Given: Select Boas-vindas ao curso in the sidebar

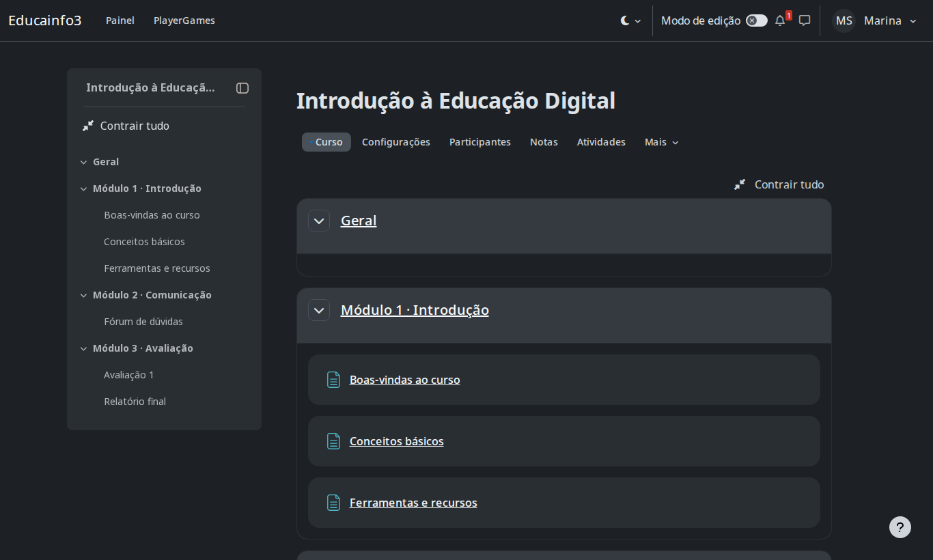Looking at the screenshot, I should [152, 215].
